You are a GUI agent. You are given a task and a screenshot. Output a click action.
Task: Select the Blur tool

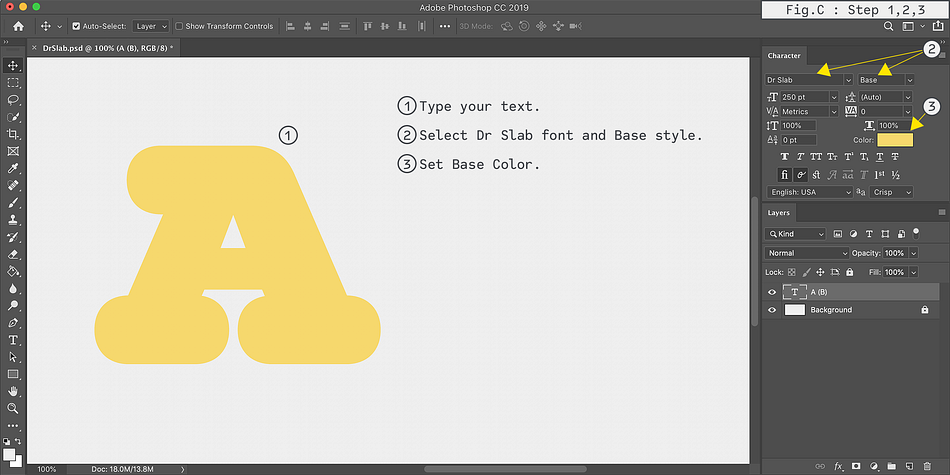pyautogui.click(x=13, y=288)
